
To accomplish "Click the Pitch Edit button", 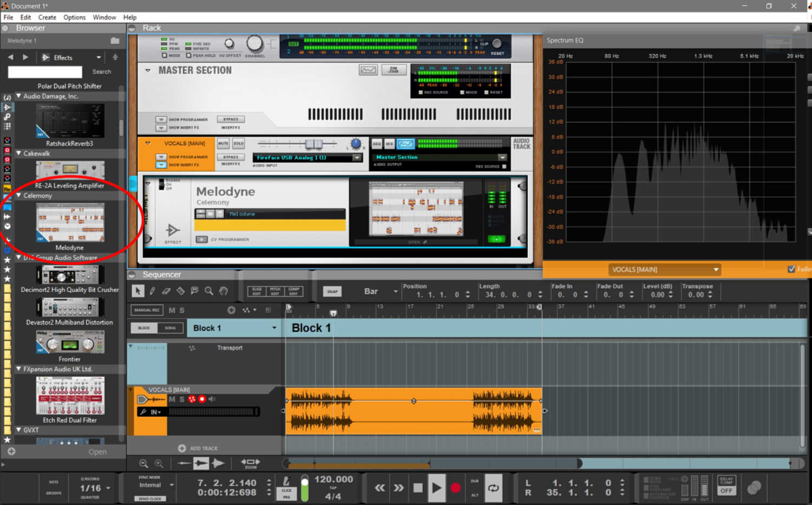I will pos(275,292).
